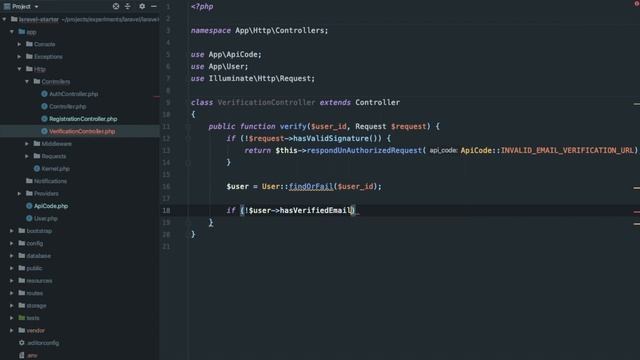Expand the Requests folder

pyautogui.click(x=27, y=156)
